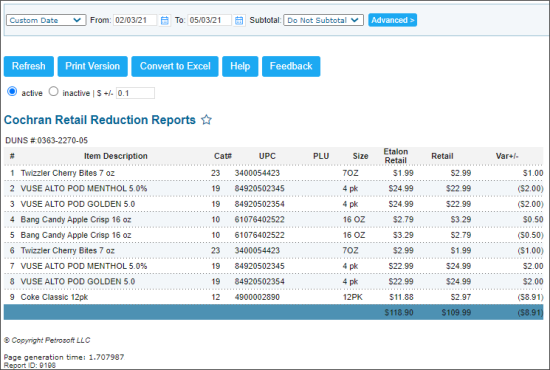Sort by the Var+/- column header
The image size is (550, 370).
pyautogui.click(x=507, y=156)
